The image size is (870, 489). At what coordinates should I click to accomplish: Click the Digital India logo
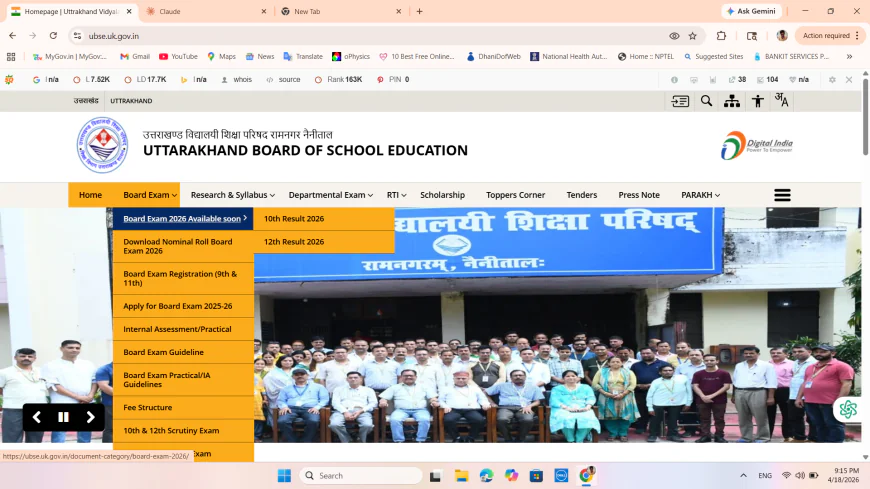click(756, 146)
